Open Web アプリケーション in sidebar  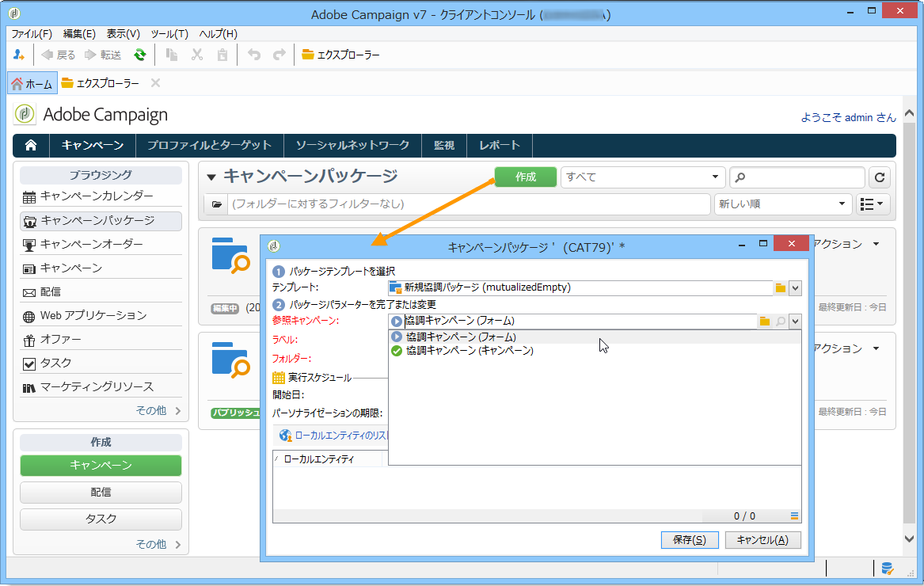pos(101,315)
